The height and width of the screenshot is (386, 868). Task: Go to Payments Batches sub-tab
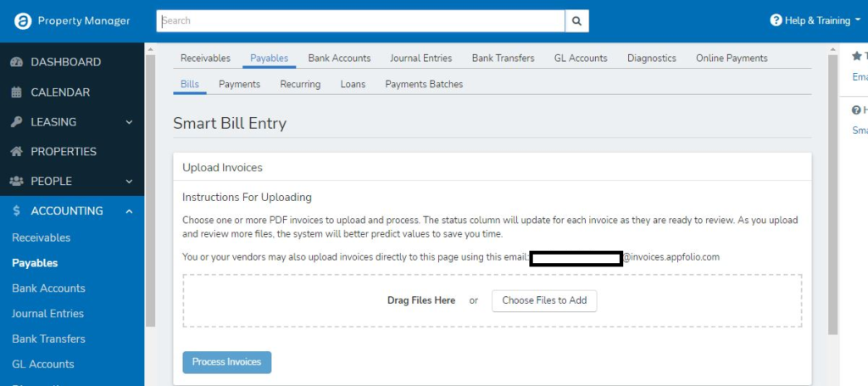coord(424,84)
